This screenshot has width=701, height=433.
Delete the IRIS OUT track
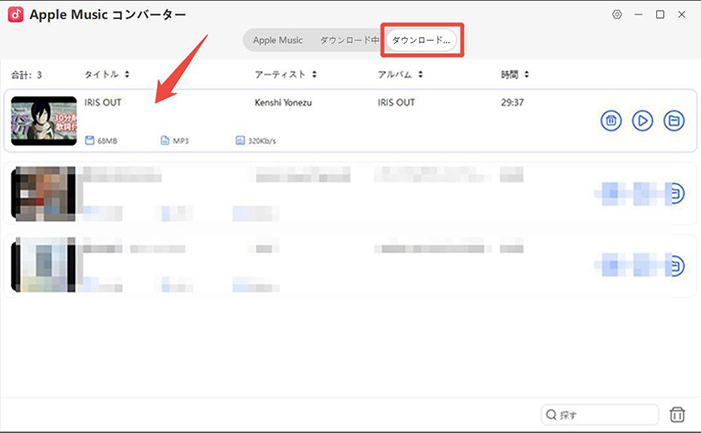[611, 121]
